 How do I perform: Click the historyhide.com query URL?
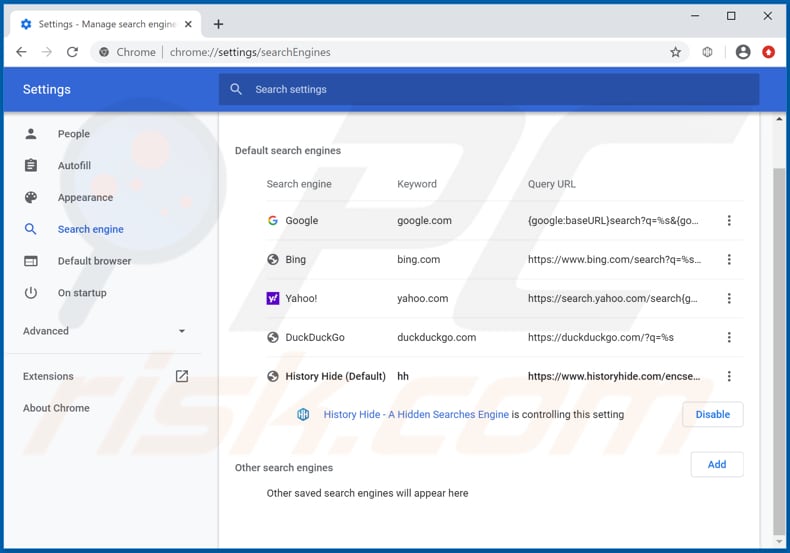[x=614, y=376]
